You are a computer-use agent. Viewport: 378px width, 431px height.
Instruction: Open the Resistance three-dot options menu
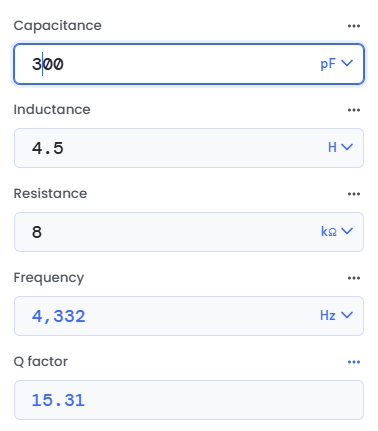coord(354,194)
